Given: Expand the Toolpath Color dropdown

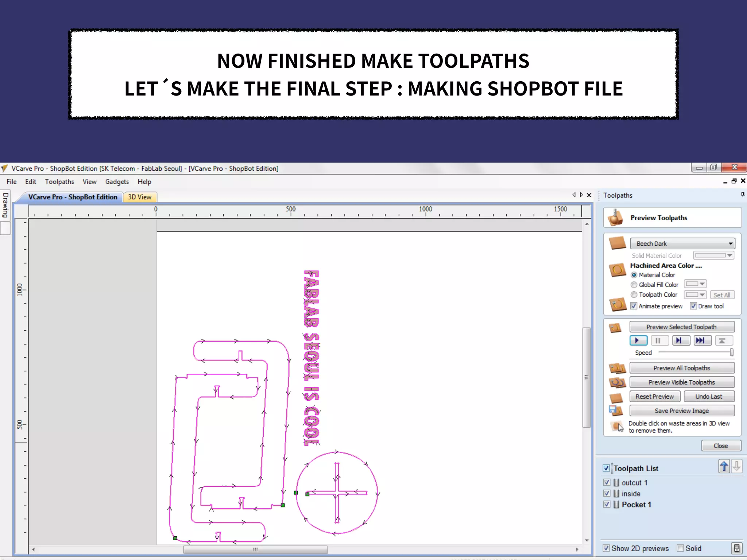Looking at the screenshot, I should coord(695,295).
